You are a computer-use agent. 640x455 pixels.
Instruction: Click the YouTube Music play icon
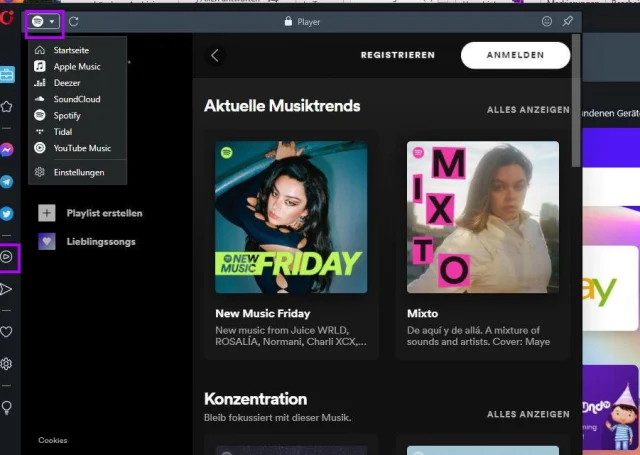[40, 148]
